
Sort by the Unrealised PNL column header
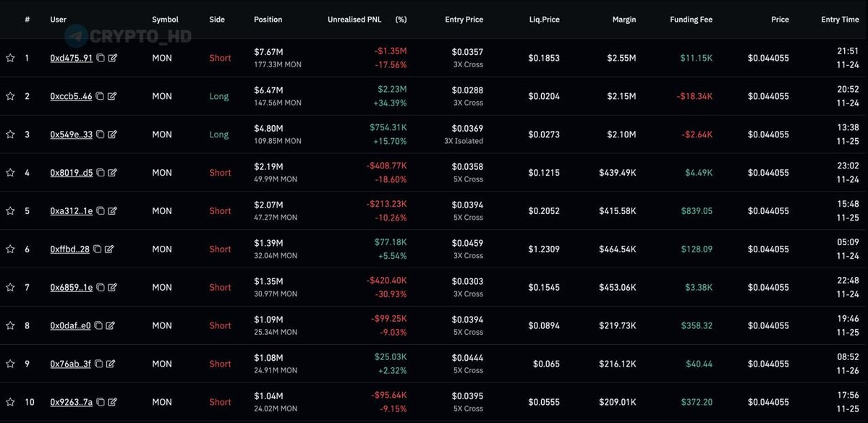pyautogui.click(x=354, y=20)
